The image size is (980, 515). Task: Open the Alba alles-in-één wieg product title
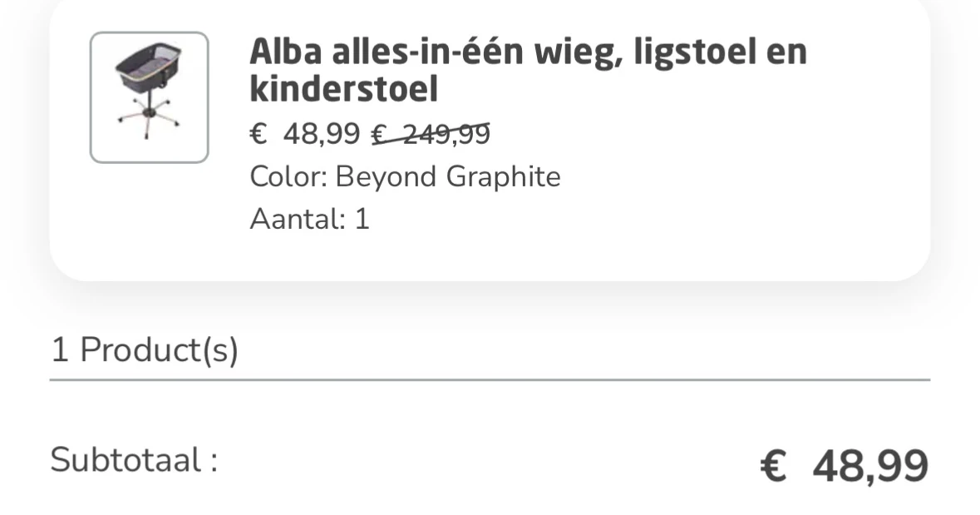pyautogui.click(x=528, y=70)
